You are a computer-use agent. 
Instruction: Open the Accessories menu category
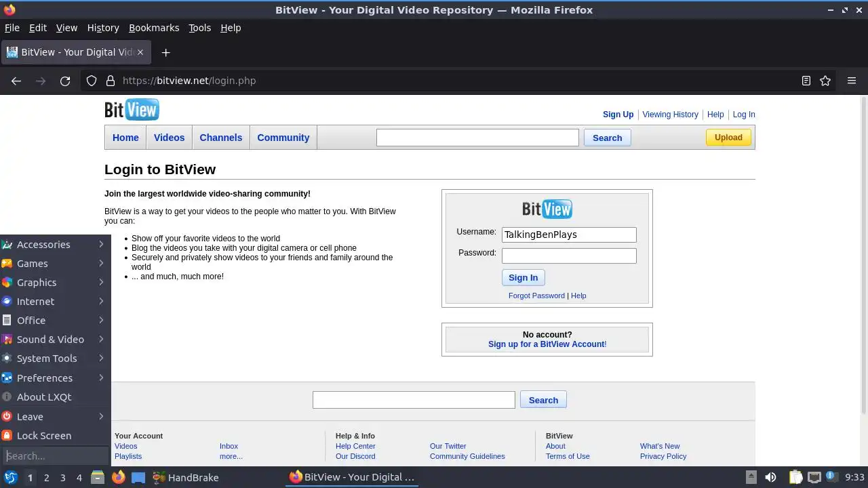[55, 245]
